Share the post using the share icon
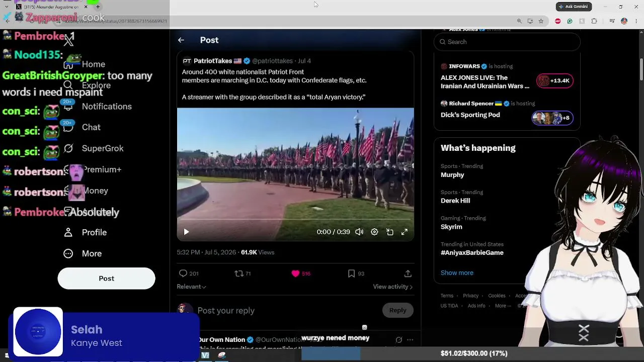The height and width of the screenshot is (362, 644). click(x=408, y=273)
